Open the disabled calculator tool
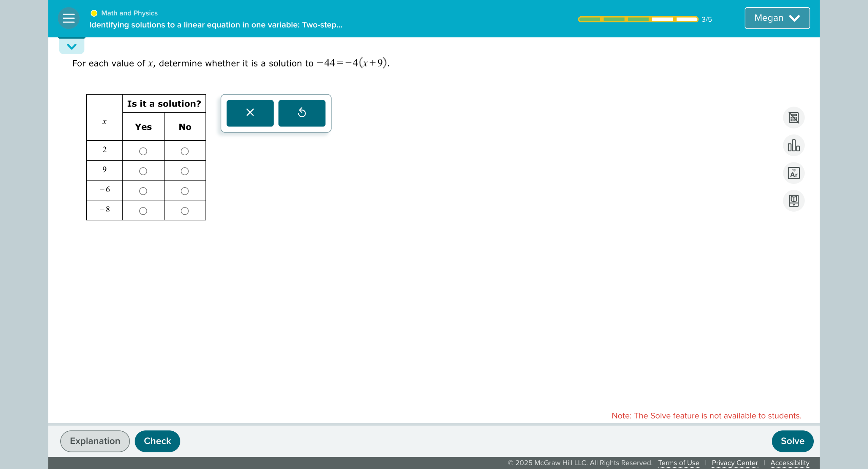This screenshot has width=868, height=469. click(x=793, y=118)
